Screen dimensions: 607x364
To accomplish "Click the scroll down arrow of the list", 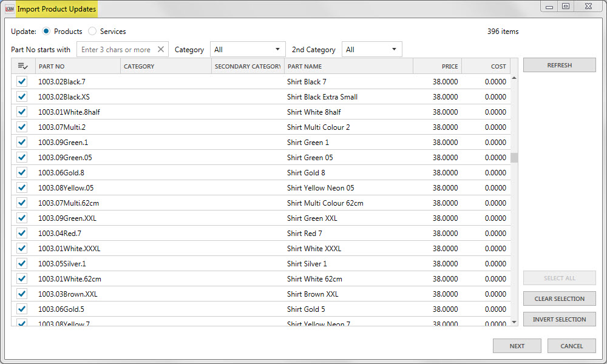I will [514, 322].
